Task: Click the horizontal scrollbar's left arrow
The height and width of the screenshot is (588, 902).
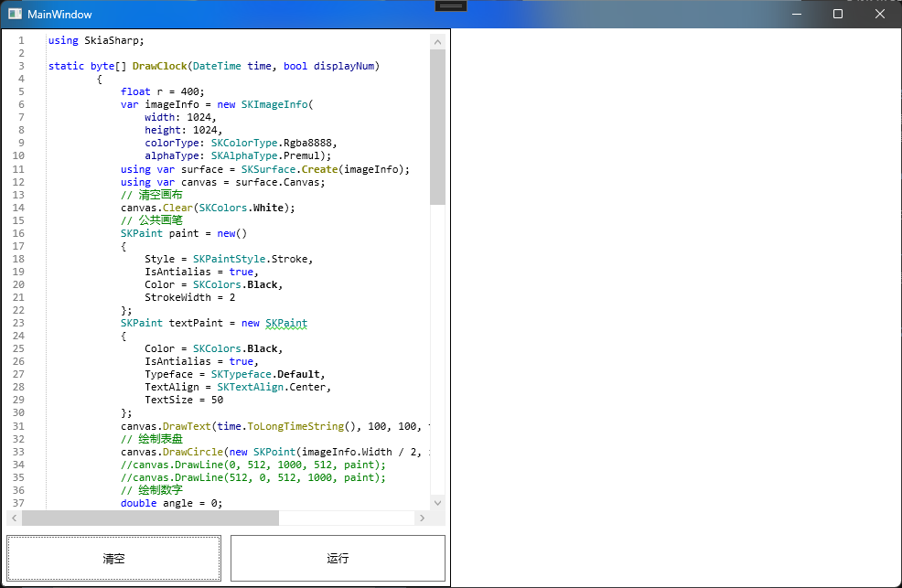Action: click(14, 519)
